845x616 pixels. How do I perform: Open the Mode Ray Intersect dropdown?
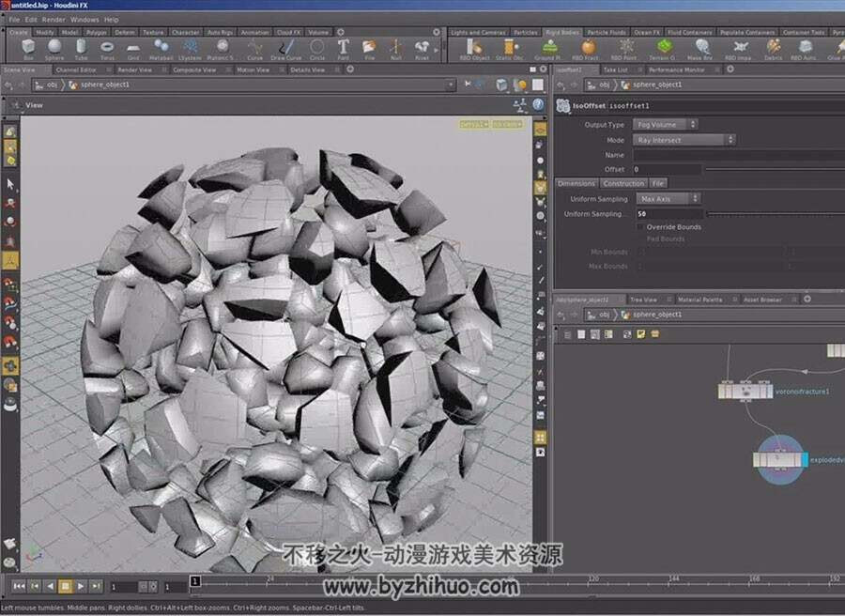[x=684, y=140]
